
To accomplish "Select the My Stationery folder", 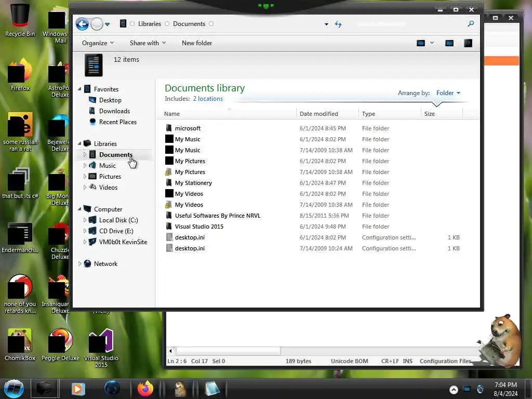I will point(193,183).
